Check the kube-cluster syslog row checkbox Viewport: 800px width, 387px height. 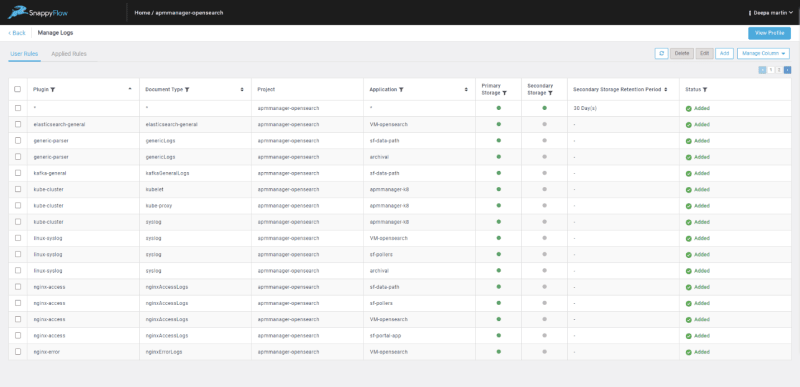[18, 222]
